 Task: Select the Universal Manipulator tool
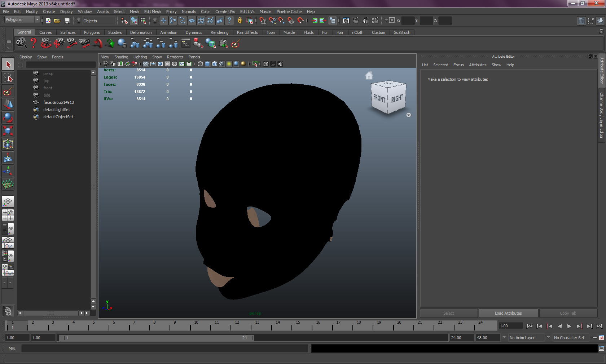[x=8, y=145]
